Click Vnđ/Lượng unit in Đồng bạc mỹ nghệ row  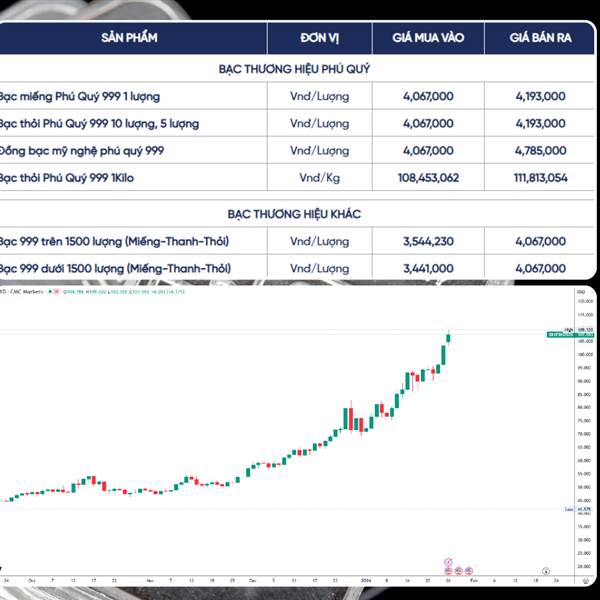pos(320,150)
